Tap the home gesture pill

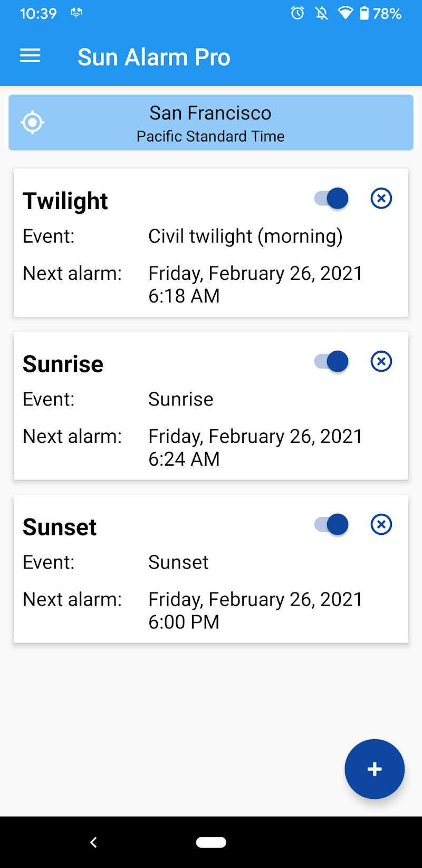coord(211,842)
